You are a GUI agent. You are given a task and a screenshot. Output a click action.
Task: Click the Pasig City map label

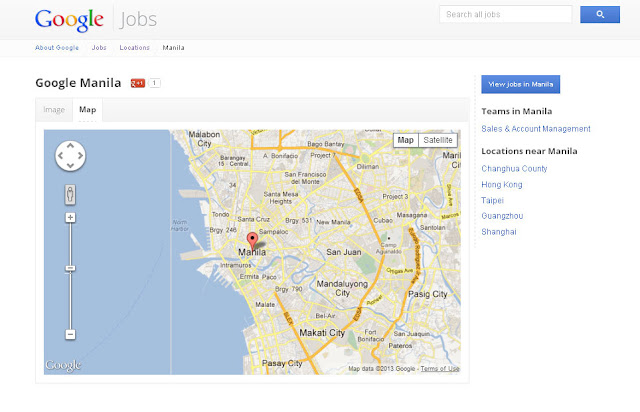tap(428, 294)
